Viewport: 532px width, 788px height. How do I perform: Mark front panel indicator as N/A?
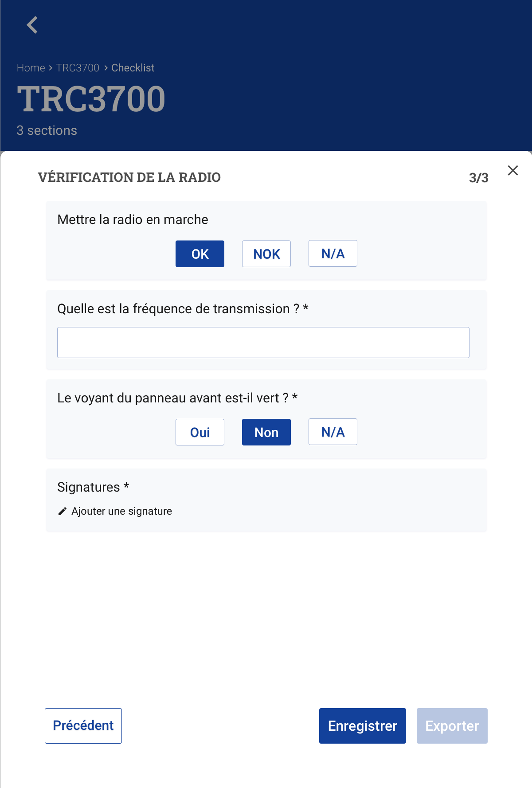pos(333,432)
